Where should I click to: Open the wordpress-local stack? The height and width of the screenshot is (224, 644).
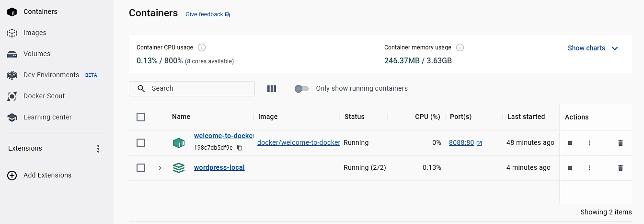[219, 167]
